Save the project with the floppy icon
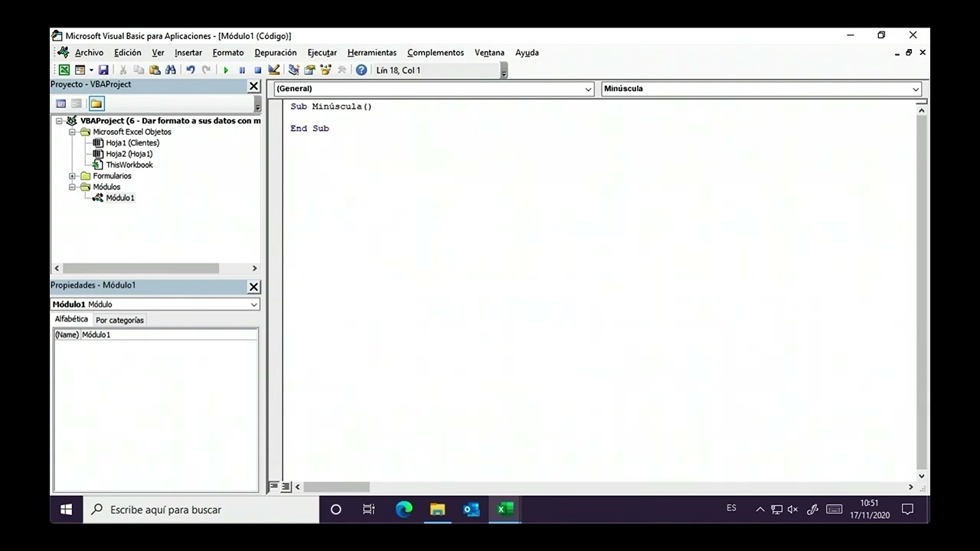 coord(103,70)
